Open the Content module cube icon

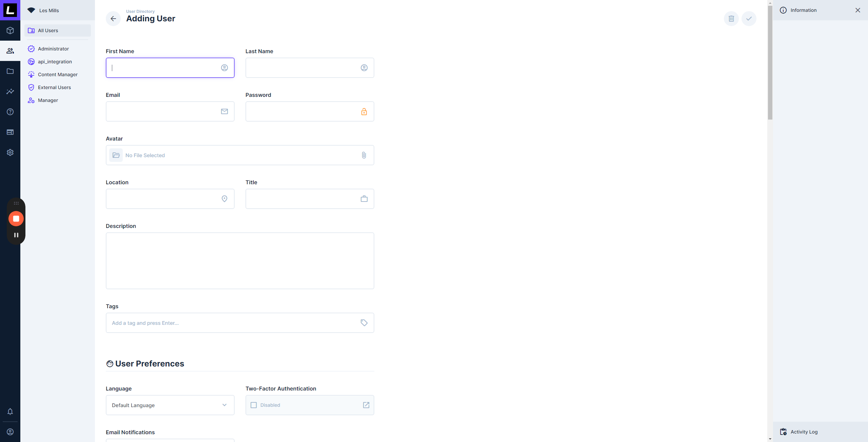10,30
